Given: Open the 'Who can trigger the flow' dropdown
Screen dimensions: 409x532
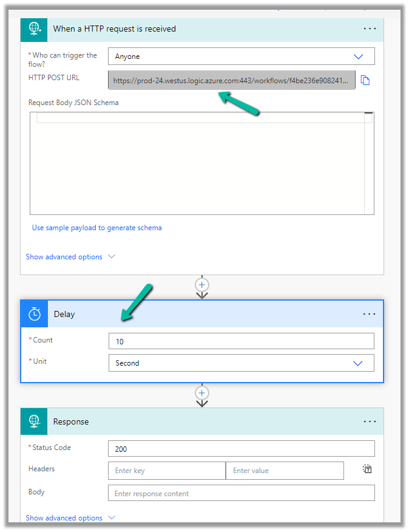Looking at the screenshot, I should coord(242,56).
